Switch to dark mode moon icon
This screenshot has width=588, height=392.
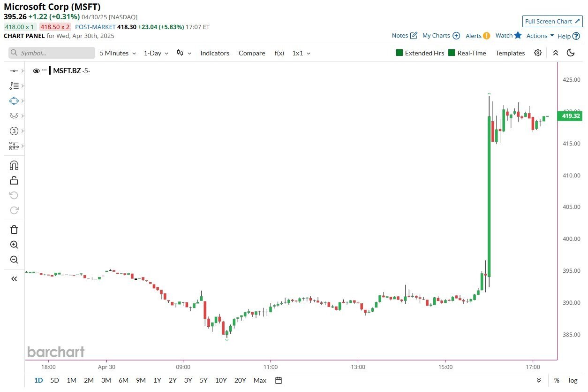pos(571,53)
